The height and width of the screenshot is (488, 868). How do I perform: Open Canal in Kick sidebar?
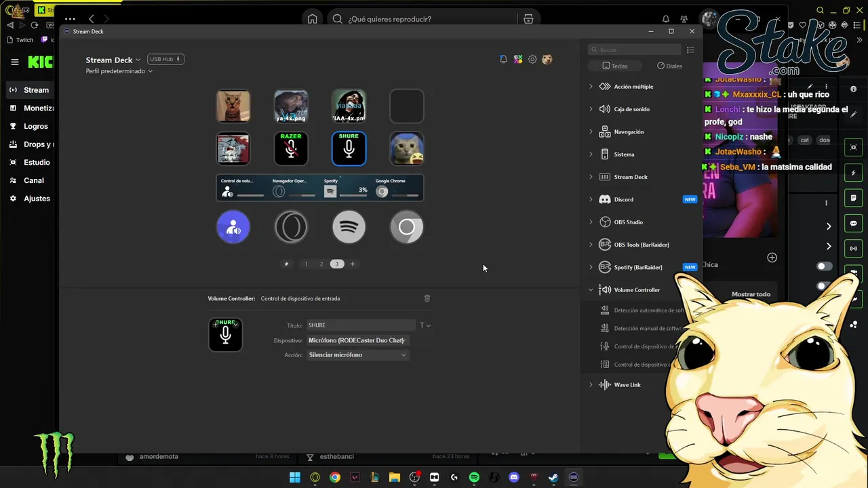coord(30,180)
